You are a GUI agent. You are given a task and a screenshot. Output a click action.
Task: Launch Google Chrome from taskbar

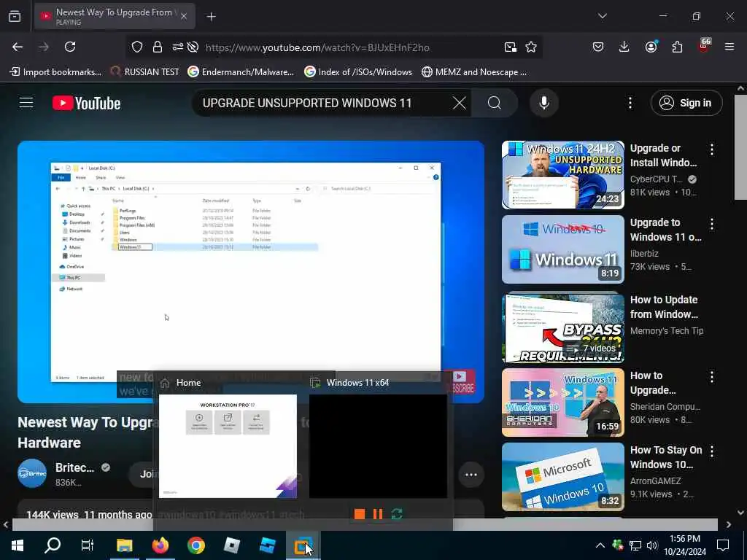(x=196, y=545)
